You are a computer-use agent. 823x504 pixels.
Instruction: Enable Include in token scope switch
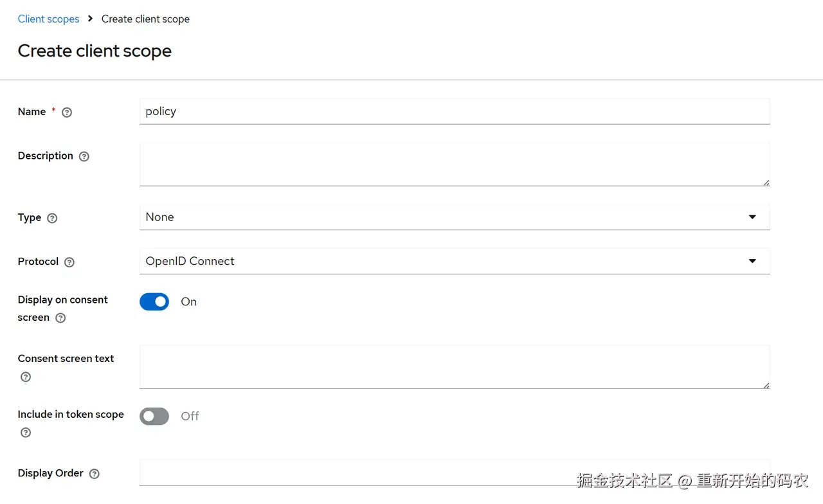[154, 416]
